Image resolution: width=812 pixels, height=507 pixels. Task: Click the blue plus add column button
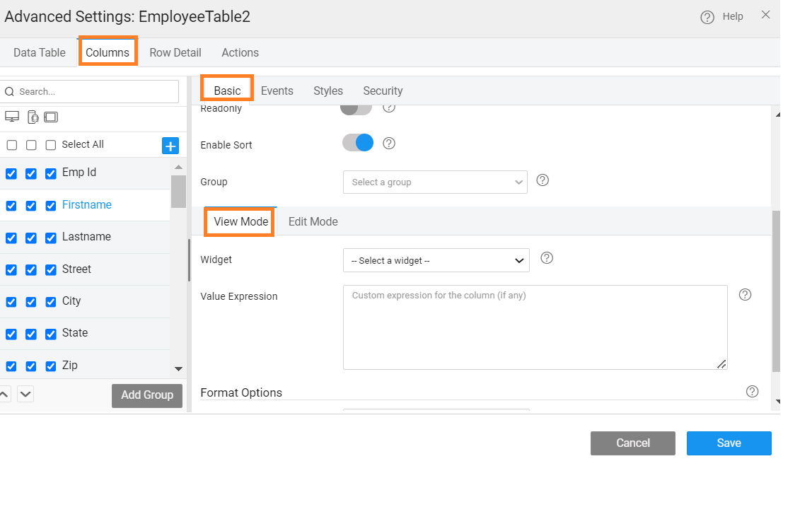click(170, 146)
